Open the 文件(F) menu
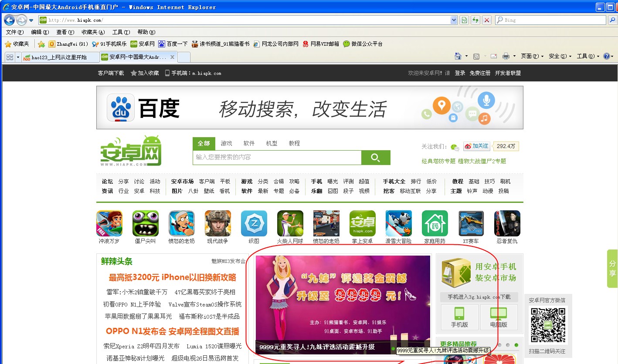The width and height of the screenshot is (618, 364). coord(14,32)
